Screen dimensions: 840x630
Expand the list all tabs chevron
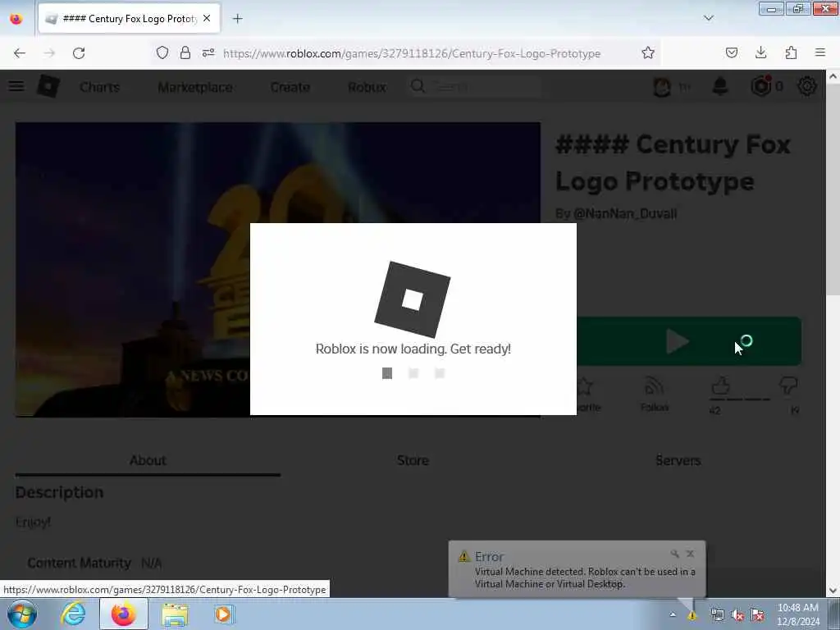pos(709,18)
